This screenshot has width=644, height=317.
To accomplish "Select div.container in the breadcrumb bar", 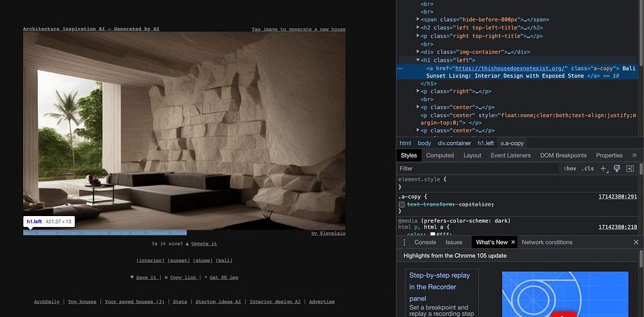I will click(454, 143).
